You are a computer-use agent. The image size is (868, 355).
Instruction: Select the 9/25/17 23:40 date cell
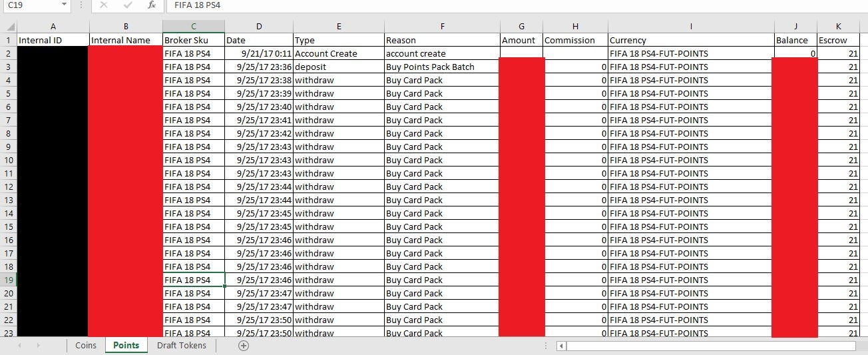(x=259, y=107)
